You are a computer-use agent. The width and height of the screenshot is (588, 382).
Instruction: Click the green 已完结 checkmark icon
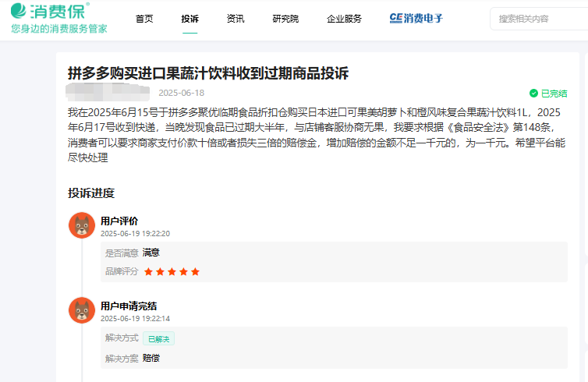tap(533, 93)
